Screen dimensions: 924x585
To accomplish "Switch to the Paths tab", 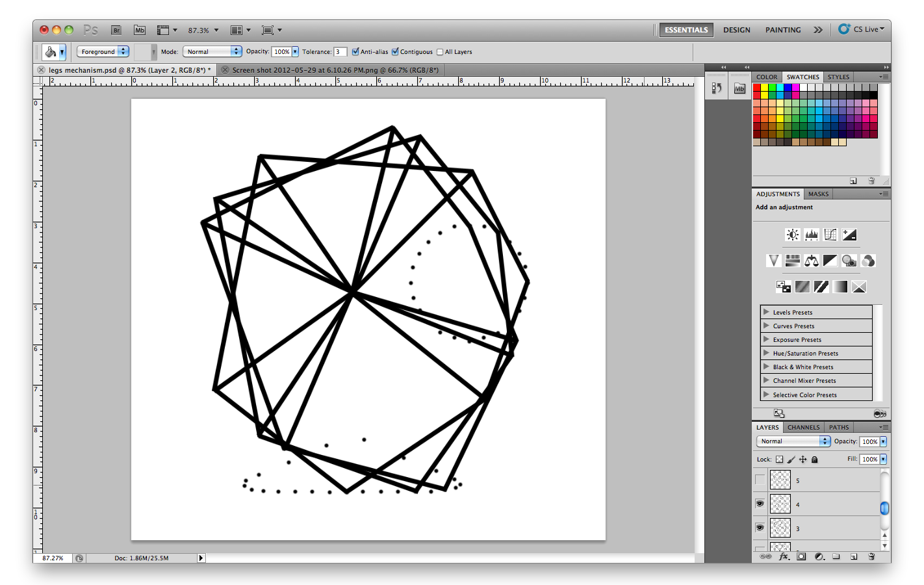I will tap(839, 427).
